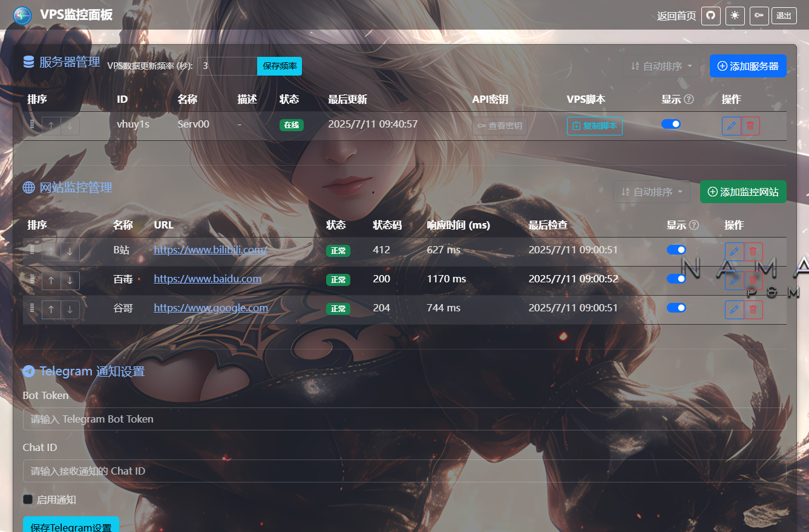Click last check time 2025/7/11 09:00:52
Screen dimensions: 809x532
click(574, 279)
